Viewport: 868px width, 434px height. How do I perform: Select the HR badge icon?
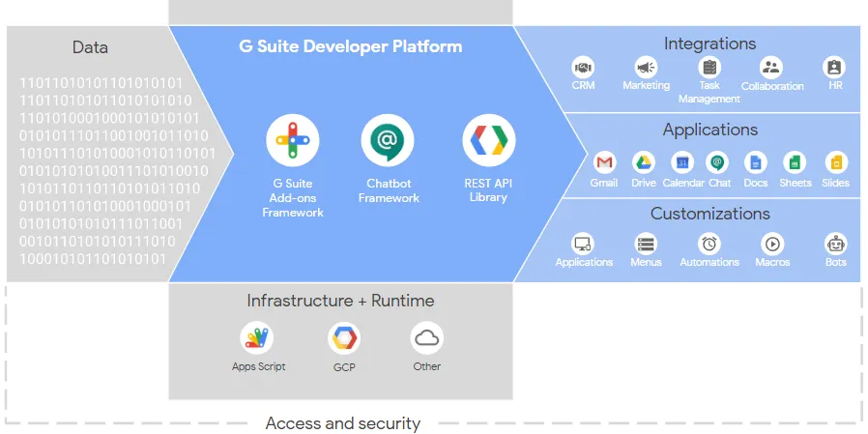(834, 68)
